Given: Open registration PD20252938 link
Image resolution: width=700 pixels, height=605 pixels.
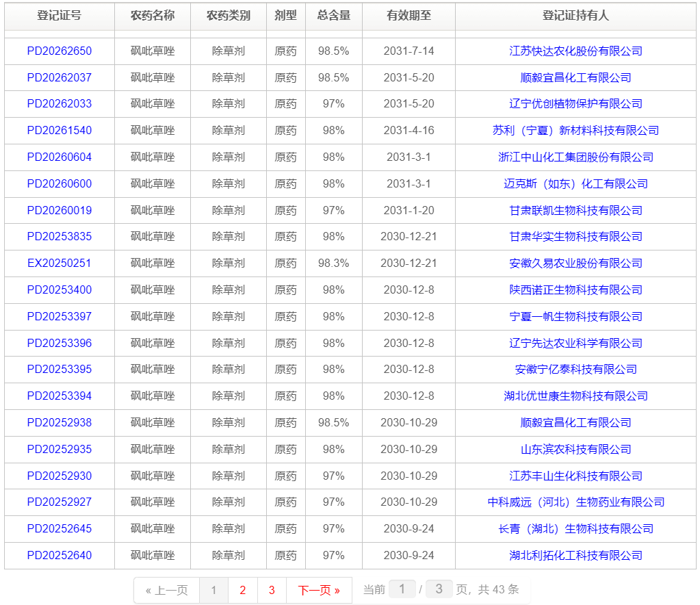Looking at the screenshot, I should (60, 422).
